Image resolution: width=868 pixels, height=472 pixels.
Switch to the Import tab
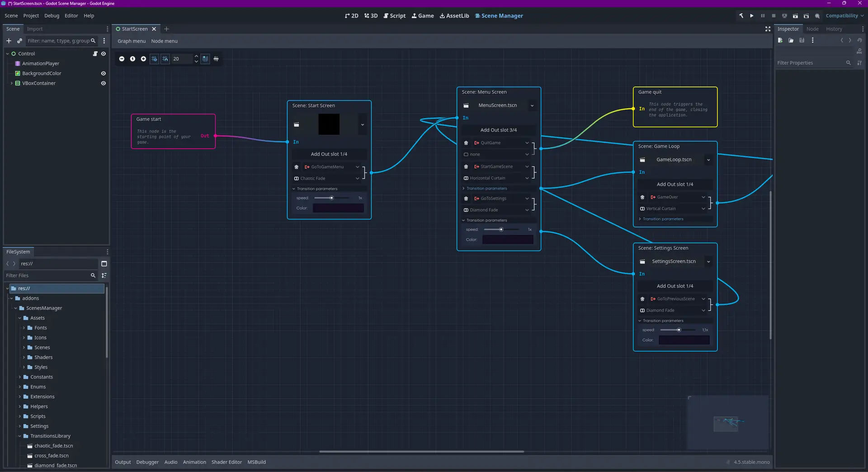(x=35, y=29)
